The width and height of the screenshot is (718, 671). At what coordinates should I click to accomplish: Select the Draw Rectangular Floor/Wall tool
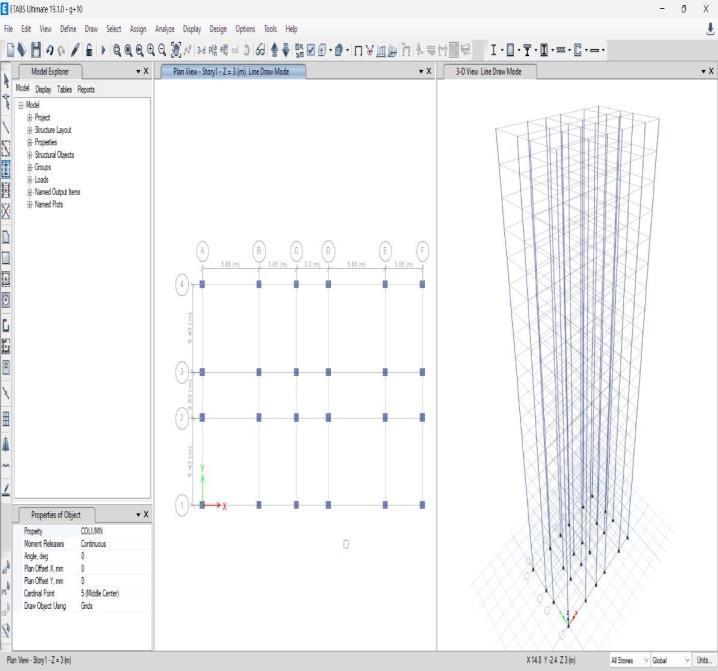(x=6, y=258)
